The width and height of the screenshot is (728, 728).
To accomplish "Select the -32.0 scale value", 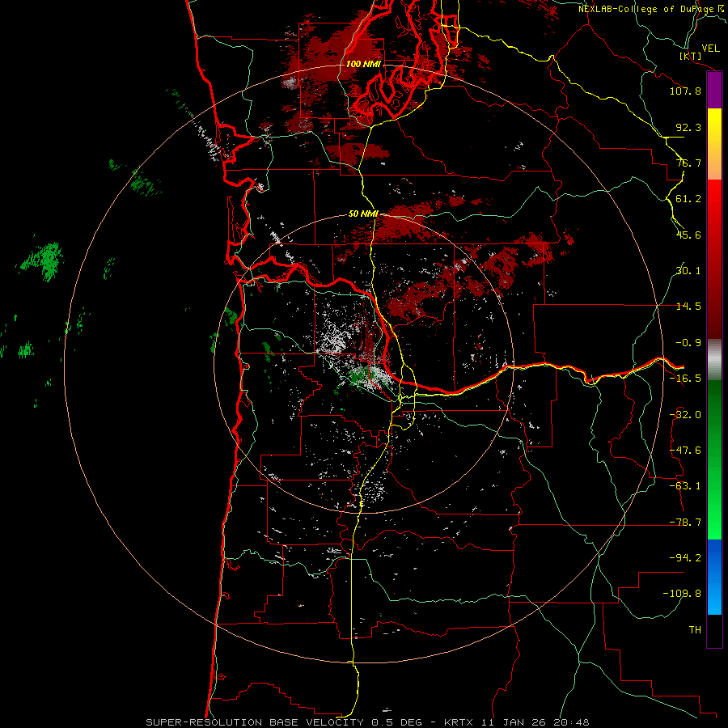I will [685, 415].
